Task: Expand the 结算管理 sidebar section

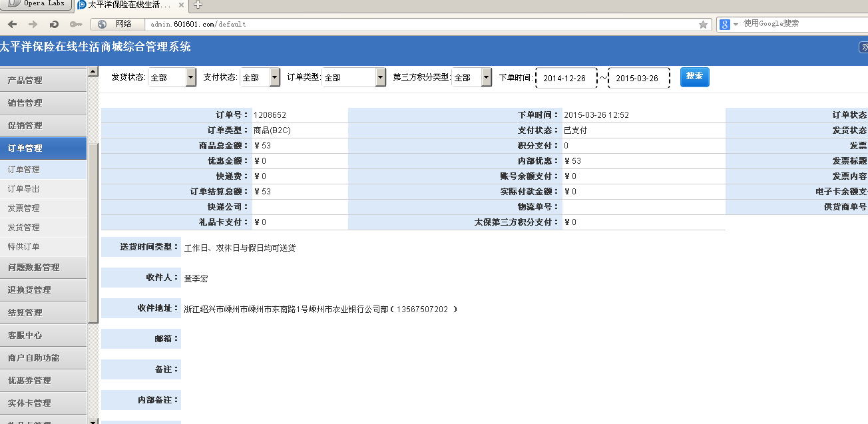Action: click(43, 312)
